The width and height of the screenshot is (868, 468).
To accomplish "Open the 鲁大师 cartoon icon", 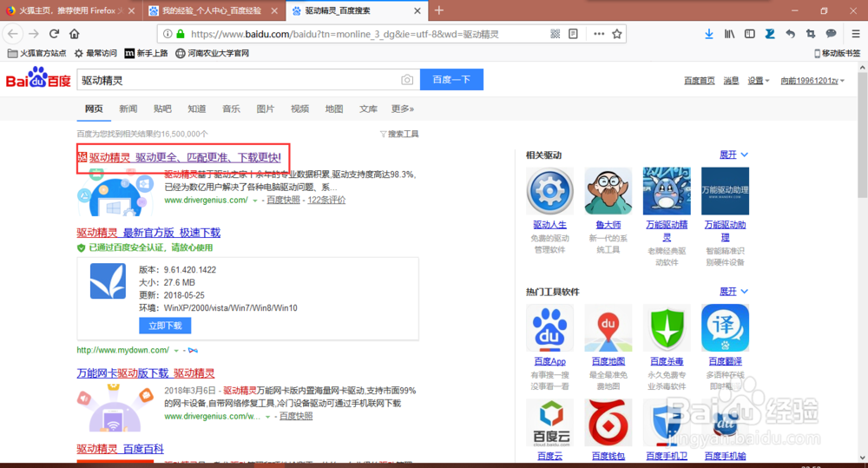I will 608,191.
